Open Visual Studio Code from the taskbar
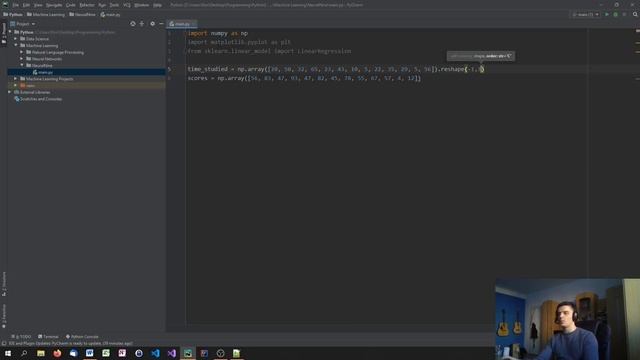Viewport: 640px width, 360px height. tap(155, 353)
